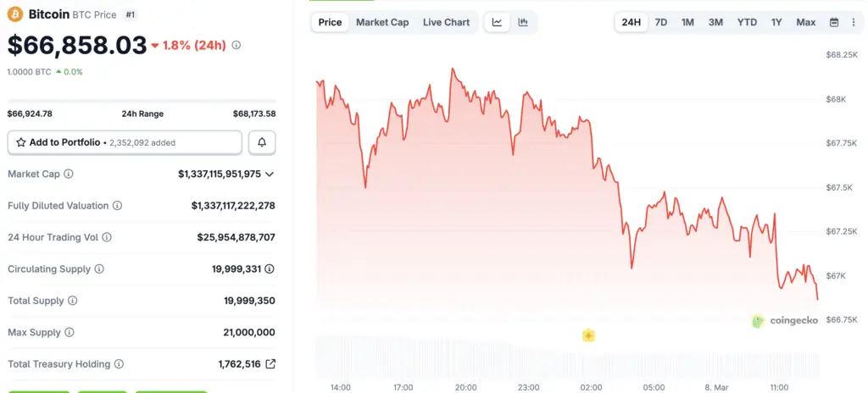Expand the Market Cap value chevron
The height and width of the screenshot is (393, 868).
270,174
